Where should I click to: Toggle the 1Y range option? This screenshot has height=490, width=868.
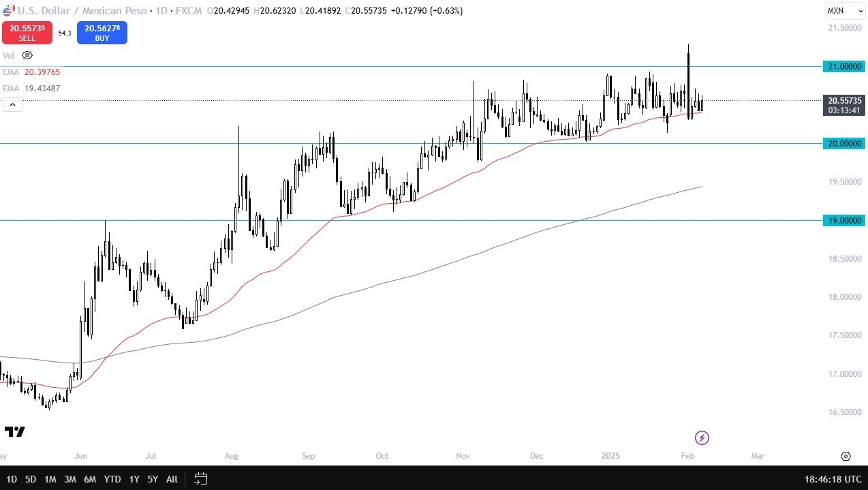click(134, 479)
